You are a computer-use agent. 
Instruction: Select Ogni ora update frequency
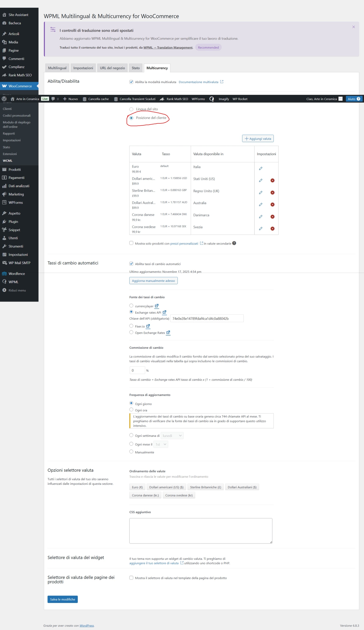click(x=131, y=409)
